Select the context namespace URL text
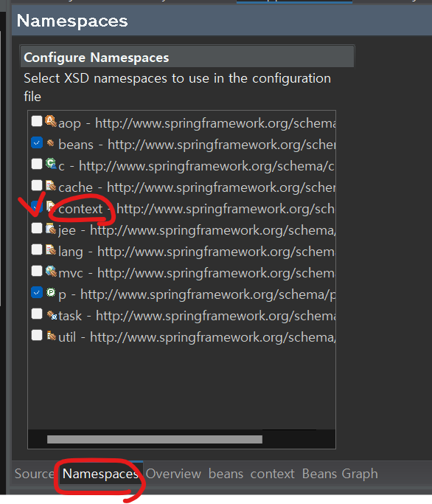 click(226, 209)
